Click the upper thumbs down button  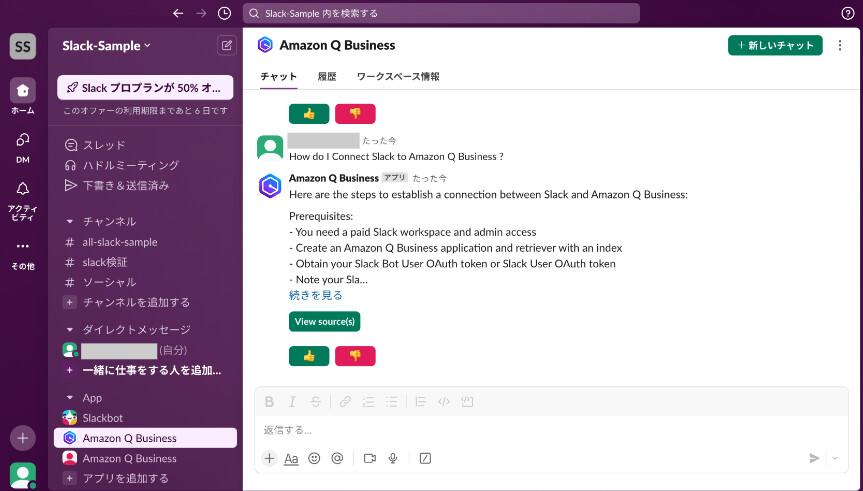[355, 114]
